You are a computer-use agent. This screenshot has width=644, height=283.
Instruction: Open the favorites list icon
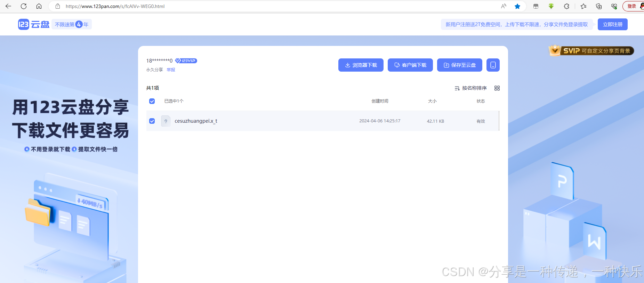(x=583, y=6)
